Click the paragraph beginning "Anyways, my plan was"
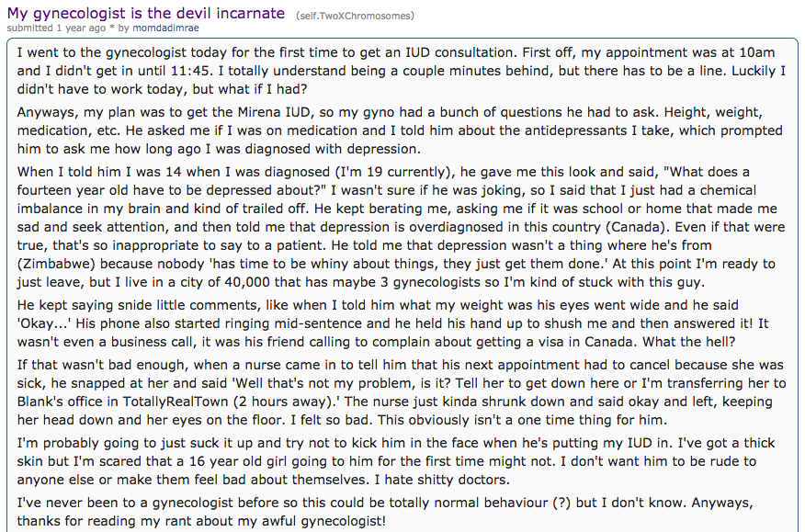 [400, 130]
